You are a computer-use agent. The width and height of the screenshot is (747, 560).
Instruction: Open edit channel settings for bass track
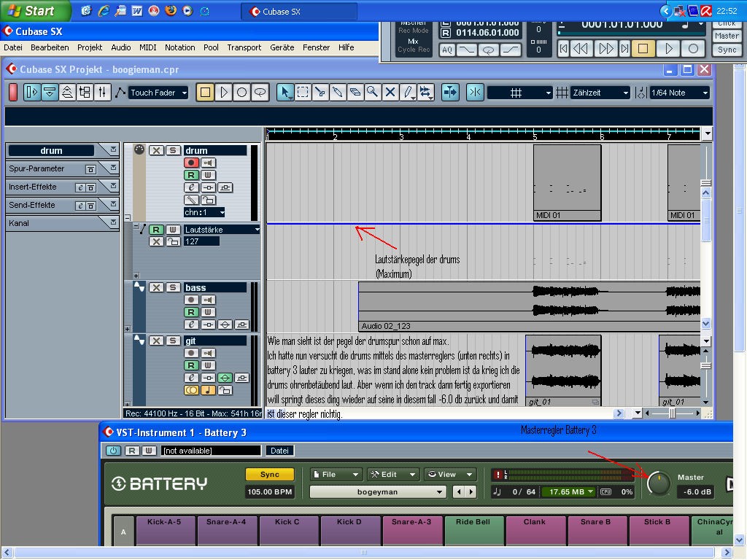pyautogui.click(x=191, y=324)
